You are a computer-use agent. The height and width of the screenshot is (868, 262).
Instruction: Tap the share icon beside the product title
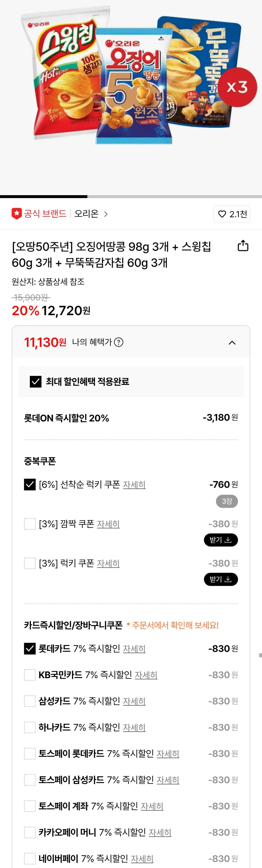tap(243, 246)
